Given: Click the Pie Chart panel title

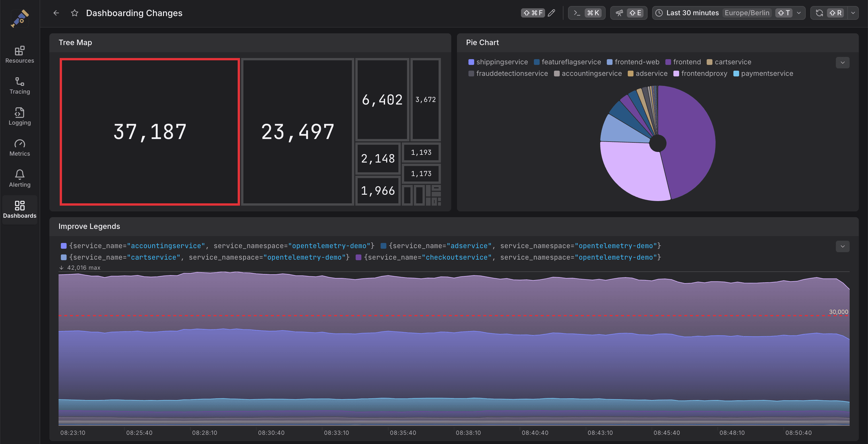Looking at the screenshot, I should 482,43.
